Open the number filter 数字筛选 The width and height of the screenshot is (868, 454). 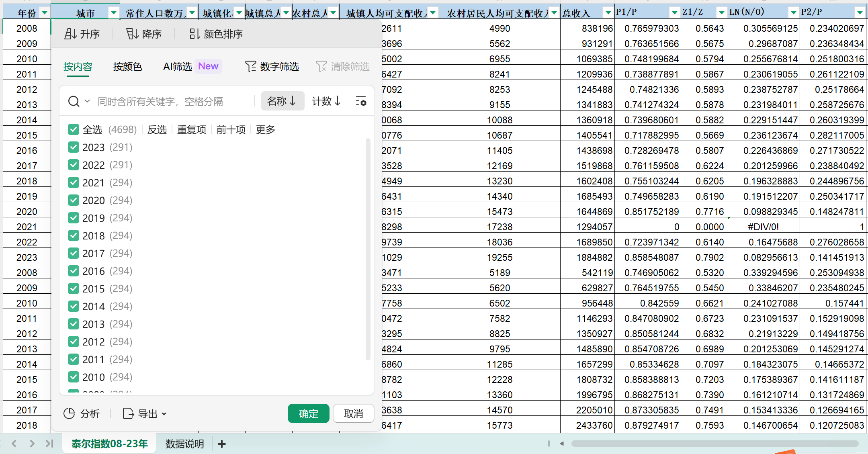(272, 67)
